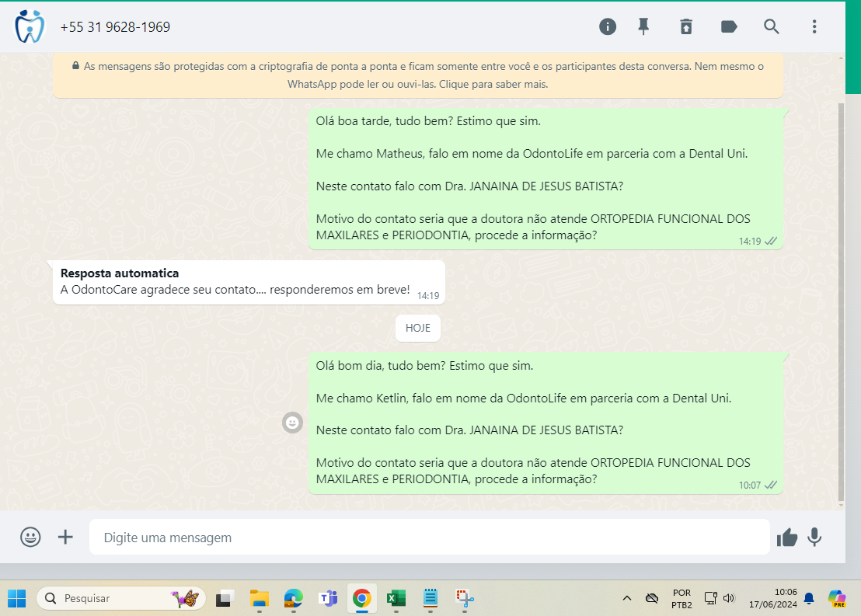Send a thumbs-up with the like icon
The image size is (861, 616).
[x=787, y=538]
